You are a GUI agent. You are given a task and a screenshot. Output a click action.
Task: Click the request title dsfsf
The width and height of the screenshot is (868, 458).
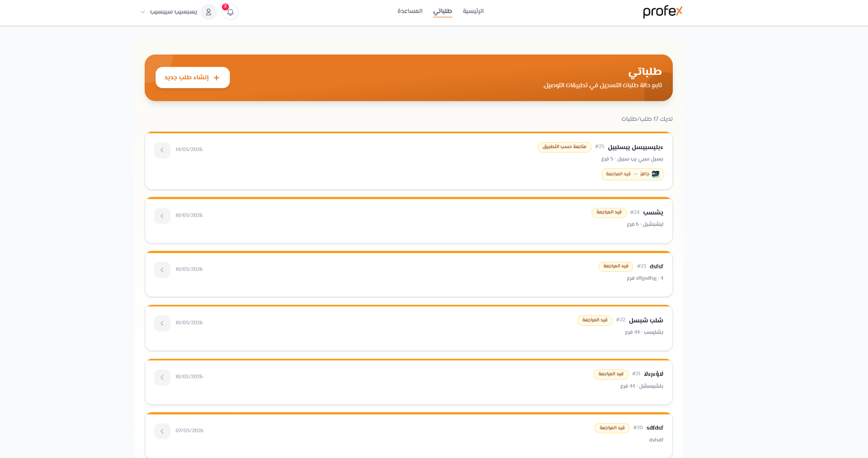tap(656, 266)
